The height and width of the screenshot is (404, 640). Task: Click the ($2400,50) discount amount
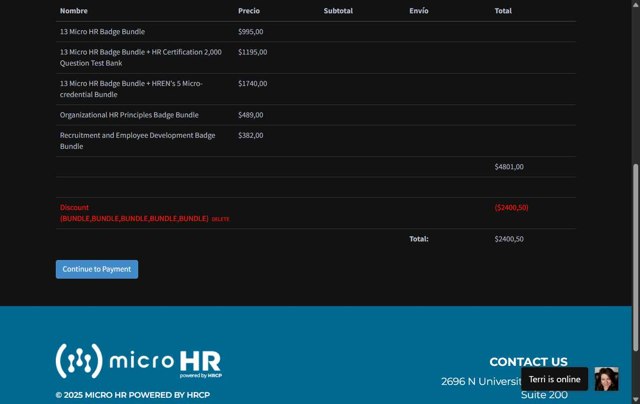click(x=511, y=207)
